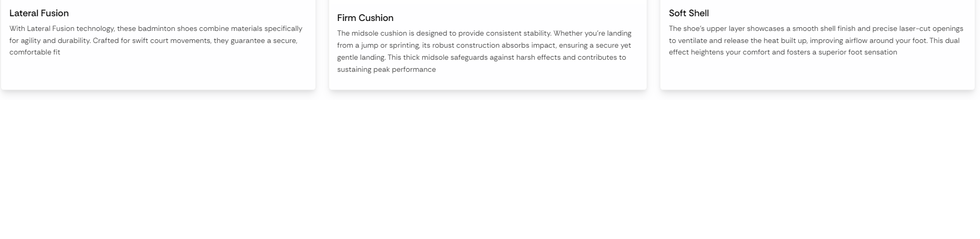Click the "laser-cut openings" phrase
The width and height of the screenshot is (980, 239).
coord(931,29)
